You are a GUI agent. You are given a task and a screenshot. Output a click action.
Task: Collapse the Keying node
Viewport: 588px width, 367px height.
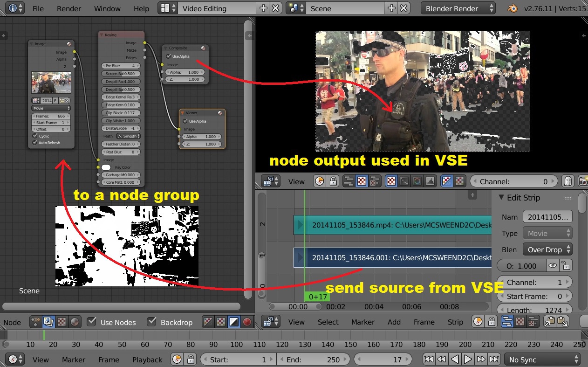click(102, 35)
